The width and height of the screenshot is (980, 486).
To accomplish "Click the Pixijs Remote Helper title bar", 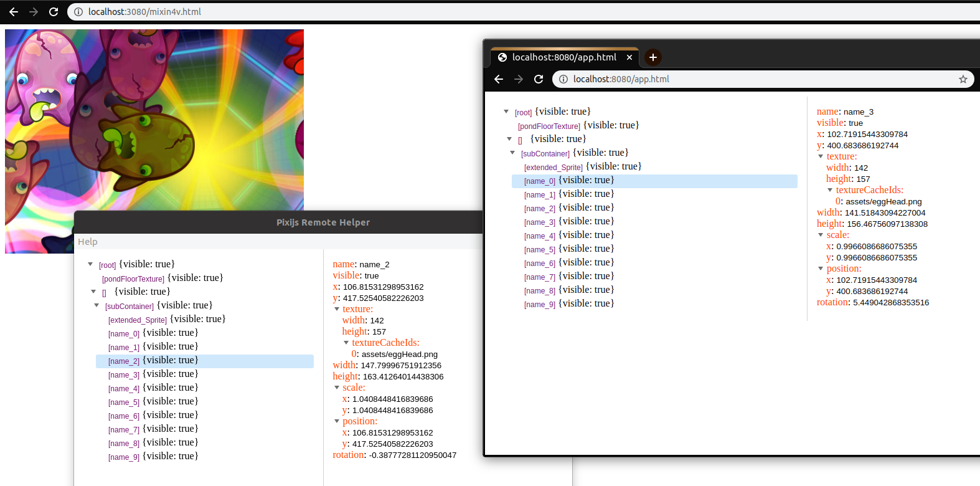I will point(278,222).
